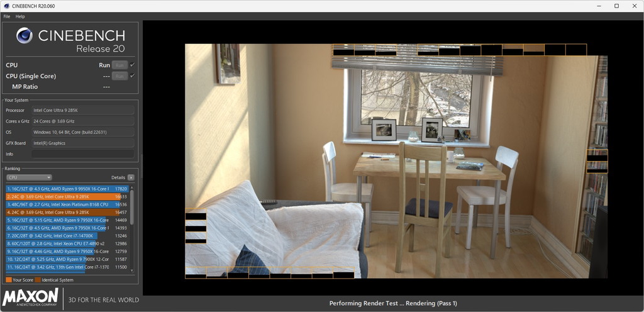Open the Help menu

point(20,16)
